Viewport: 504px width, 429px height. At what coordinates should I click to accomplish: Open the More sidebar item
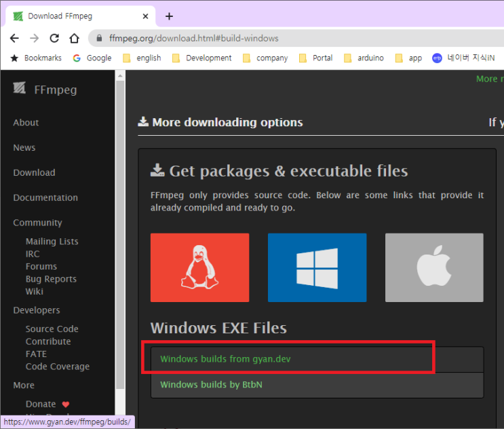coord(24,386)
